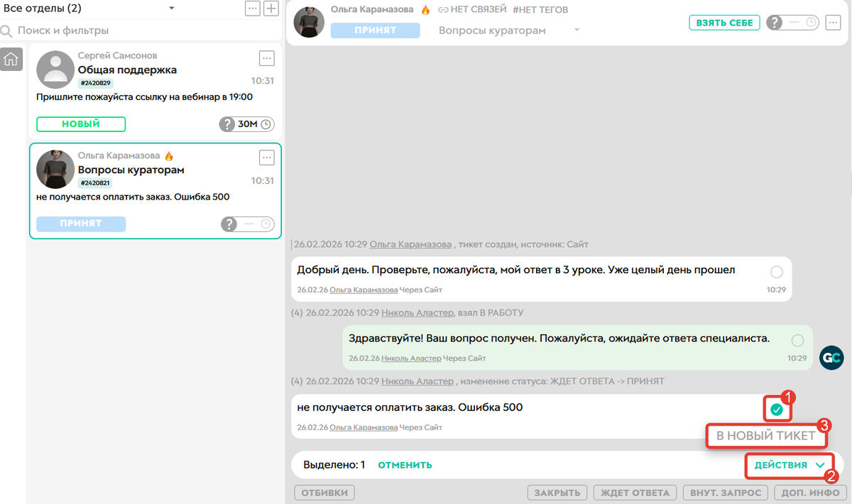Choose В НОВЫЙ ТИКЕТ from the menu
The width and height of the screenshot is (852, 504).
[765, 436]
